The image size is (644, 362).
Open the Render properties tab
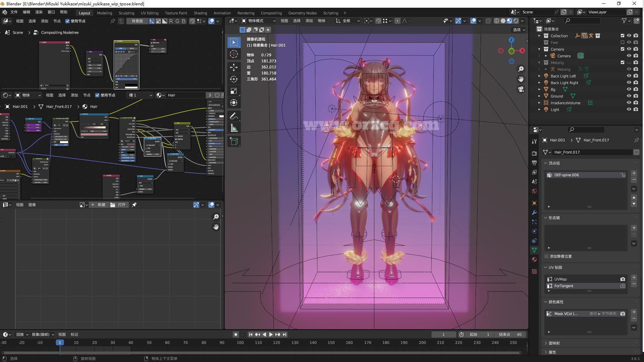click(534, 153)
